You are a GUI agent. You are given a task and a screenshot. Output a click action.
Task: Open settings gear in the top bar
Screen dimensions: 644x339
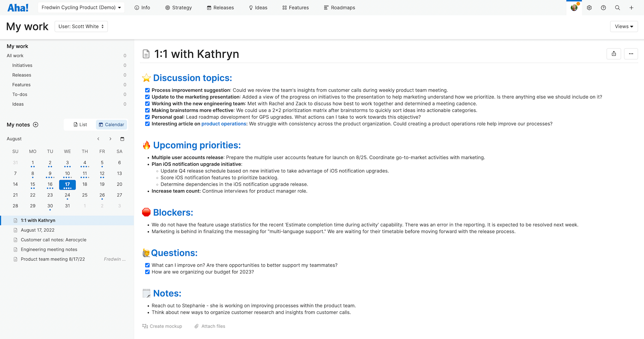pos(589,8)
